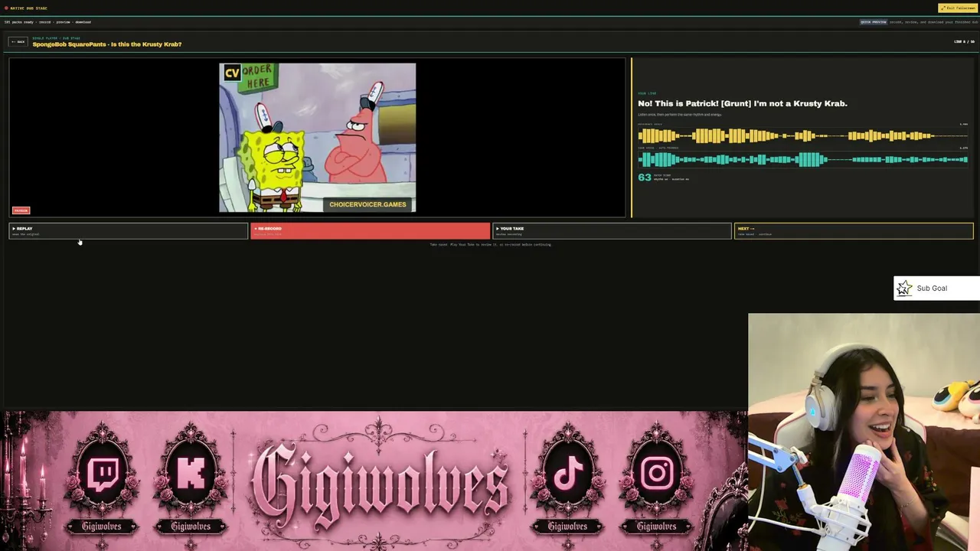The height and width of the screenshot is (551, 980).
Task: Replay the original clip
Action: [129, 230]
